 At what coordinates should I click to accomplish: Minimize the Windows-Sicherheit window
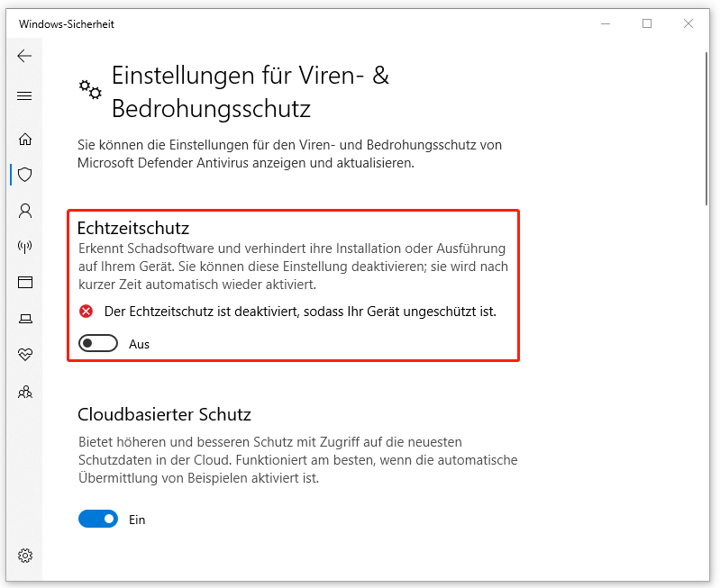[x=604, y=24]
